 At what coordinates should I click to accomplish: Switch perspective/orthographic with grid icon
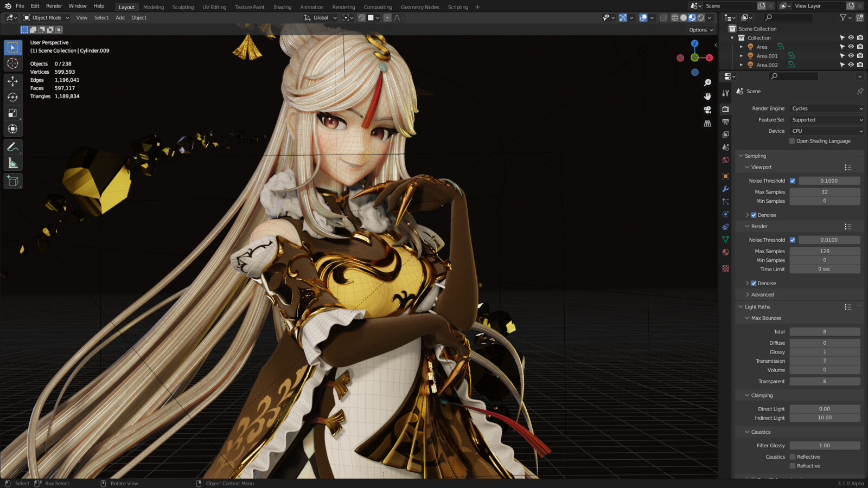[707, 124]
